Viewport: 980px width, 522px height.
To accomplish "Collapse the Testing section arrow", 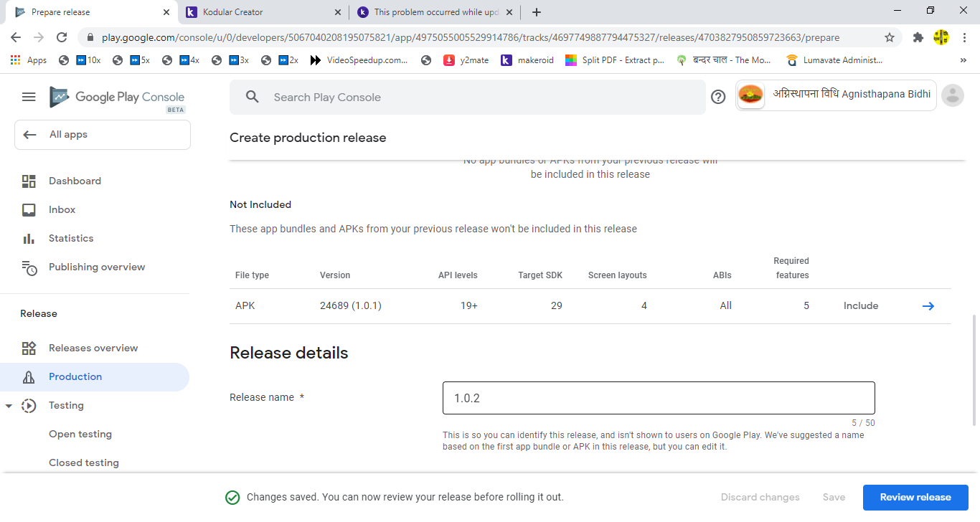I will point(9,406).
